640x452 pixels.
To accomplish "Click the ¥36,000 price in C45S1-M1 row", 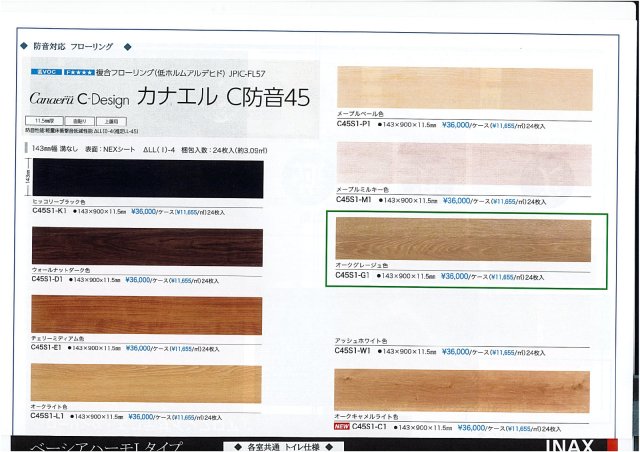I will (x=457, y=200).
